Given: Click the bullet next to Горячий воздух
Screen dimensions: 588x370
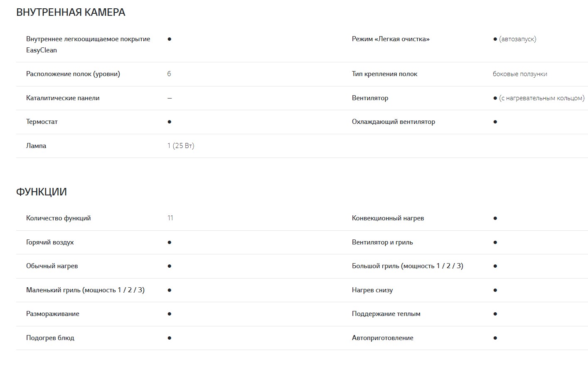Looking at the screenshot, I should (170, 242).
